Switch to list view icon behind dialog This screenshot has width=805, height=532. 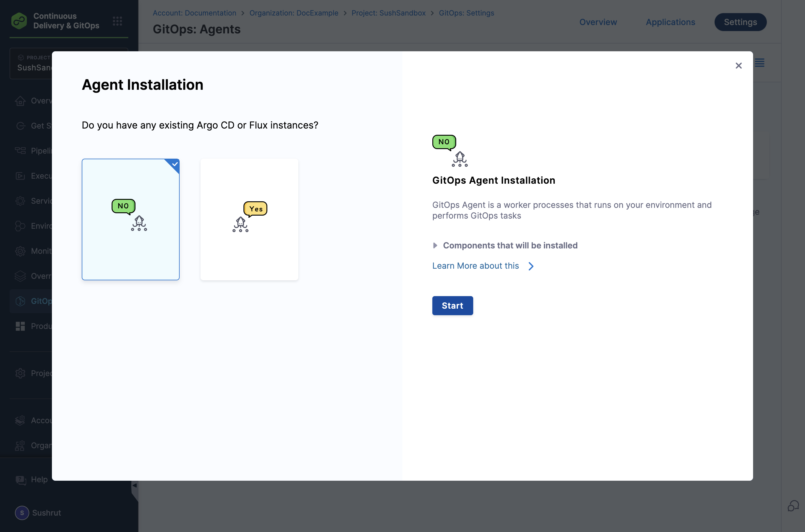[760, 63]
